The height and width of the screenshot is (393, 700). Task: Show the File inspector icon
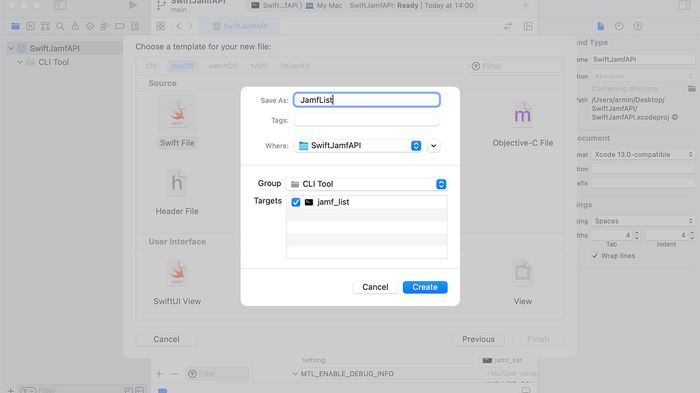[600, 26]
